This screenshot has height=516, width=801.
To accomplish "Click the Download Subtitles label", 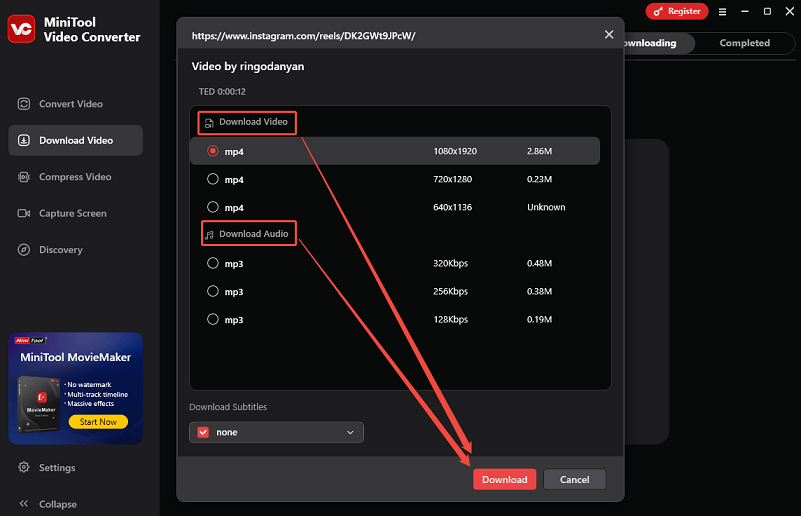I will tap(228, 407).
